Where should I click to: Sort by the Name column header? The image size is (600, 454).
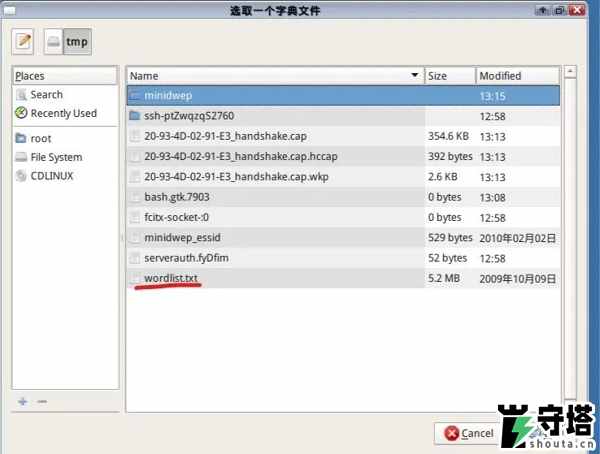(276, 76)
